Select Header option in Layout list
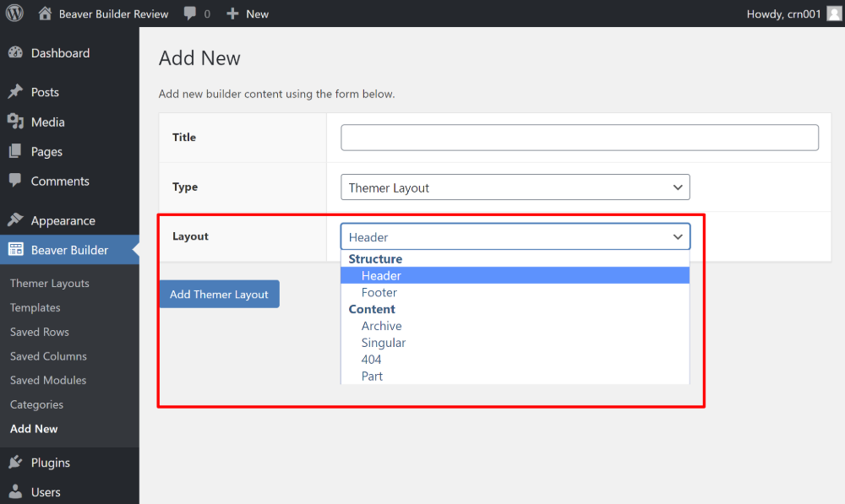This screenshot has width=845, height=504. coord(515,275)
